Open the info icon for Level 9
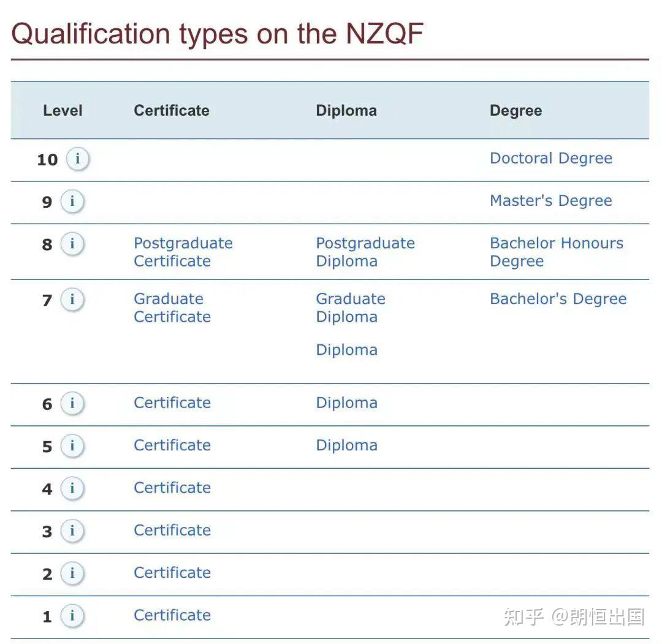Image resolution: width=662 pixels, height=644 pixels. [x=72, y=202]
